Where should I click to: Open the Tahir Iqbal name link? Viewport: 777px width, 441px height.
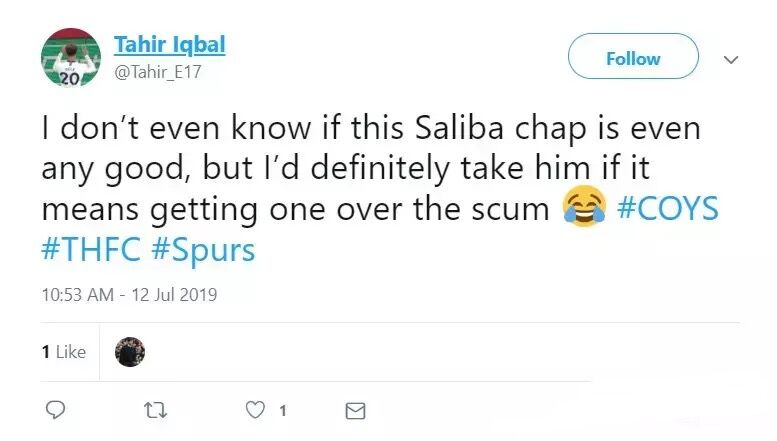point(169,45)
